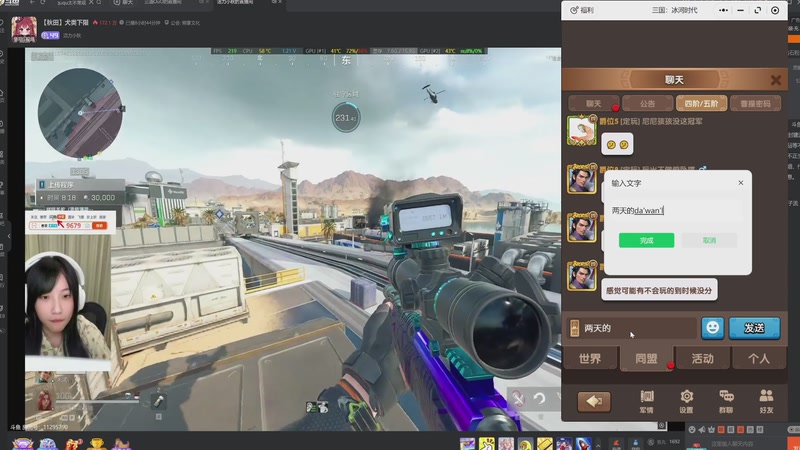This screenshot has height=450, width=800.
Task: Click the rotate arrow icon on video overlay
Action: [539, 397]
